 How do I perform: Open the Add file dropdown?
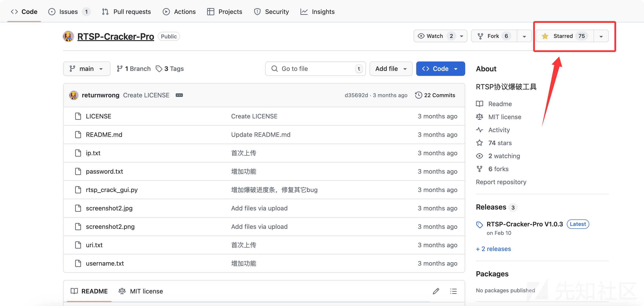coord(391,69)
